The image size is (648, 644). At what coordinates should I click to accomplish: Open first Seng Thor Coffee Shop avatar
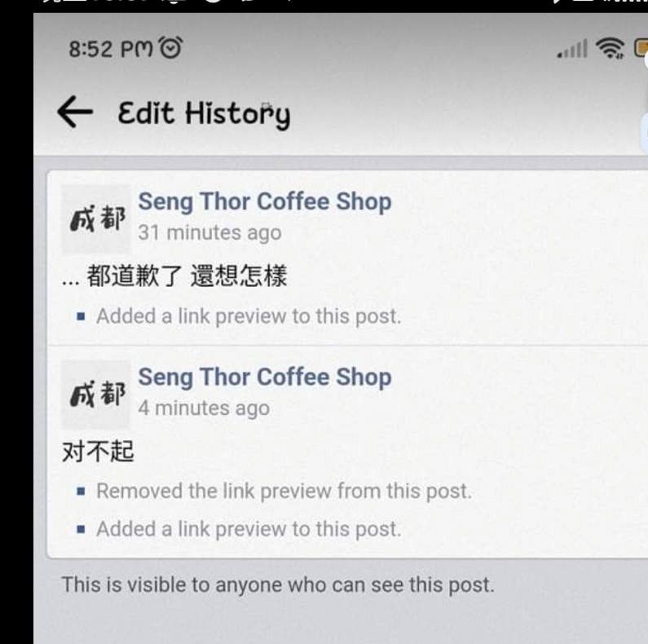coord(96,219)
